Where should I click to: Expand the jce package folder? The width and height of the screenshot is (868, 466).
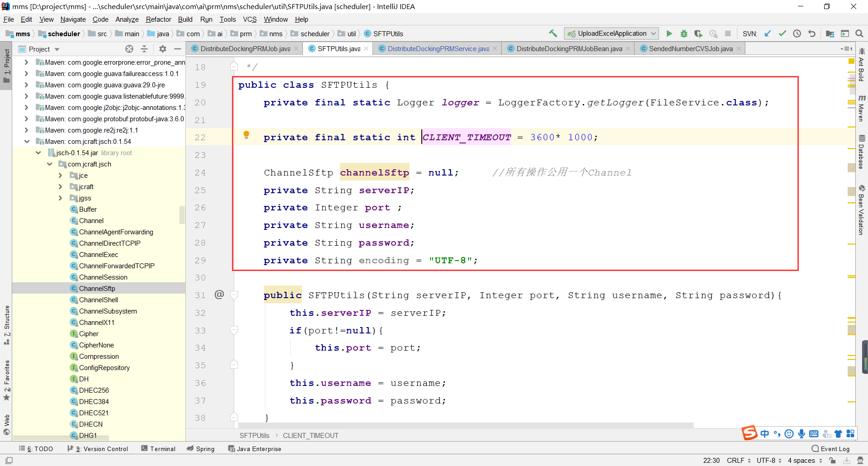61,175
